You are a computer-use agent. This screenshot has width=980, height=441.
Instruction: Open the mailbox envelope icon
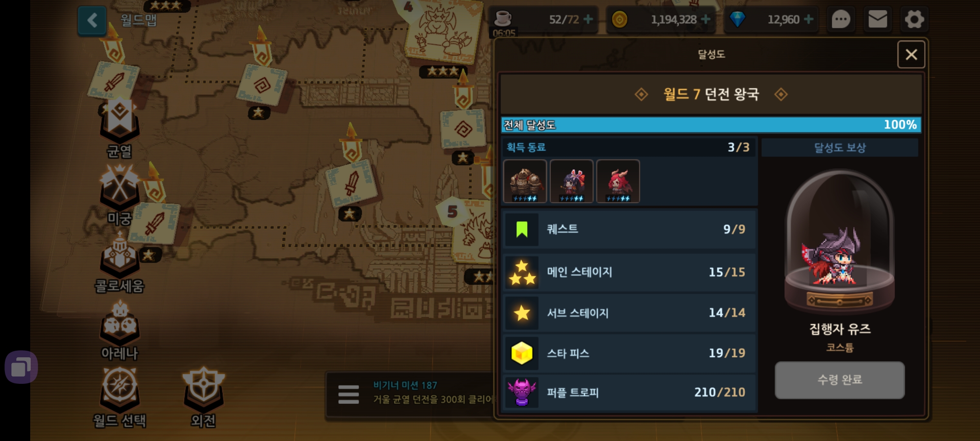point(878,19)
